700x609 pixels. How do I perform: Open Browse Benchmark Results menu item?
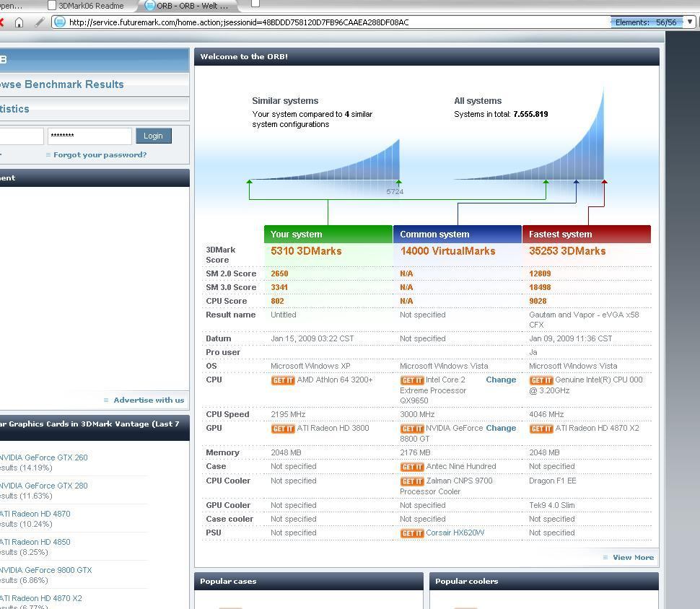point(94,84)
